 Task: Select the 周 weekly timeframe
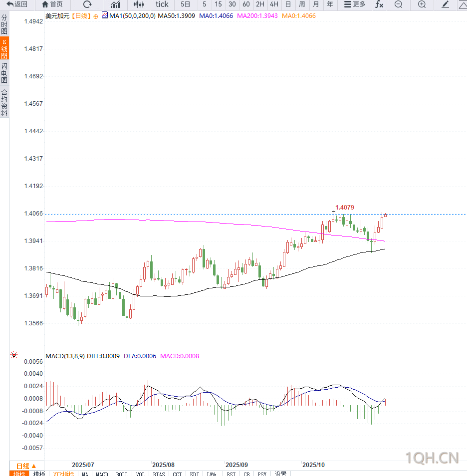(302, 4)
